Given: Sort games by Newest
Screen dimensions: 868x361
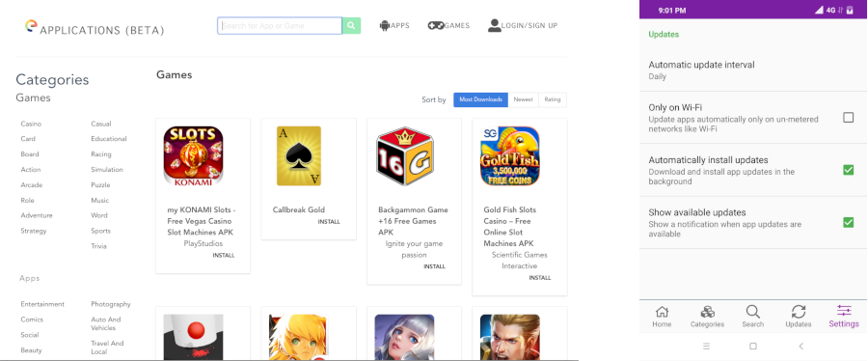Looking at the screenshot, I should click(x=523, y=99).
